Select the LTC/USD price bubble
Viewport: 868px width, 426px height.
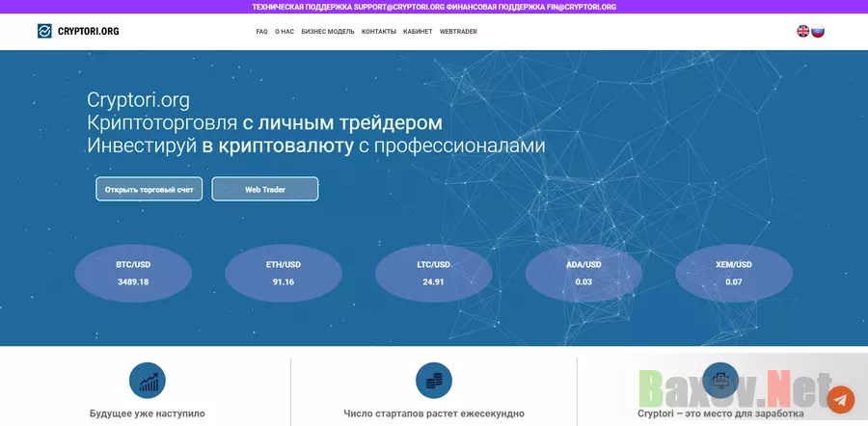coord(433,274)
